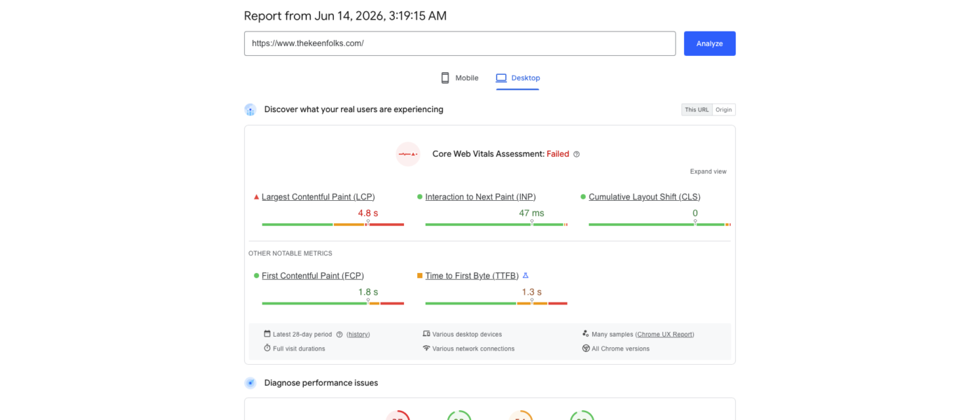Open the First Contentful Paint (FCP) link
980x420 pixels.
[313, 276]
